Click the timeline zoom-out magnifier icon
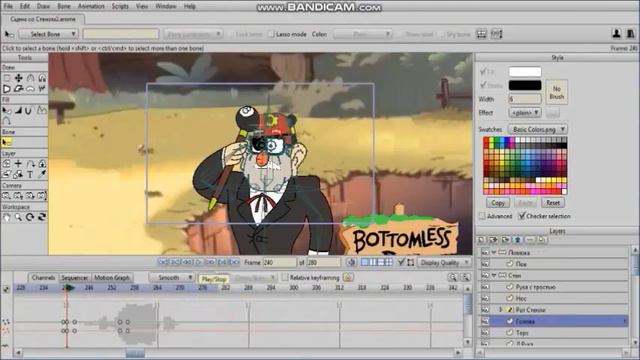Screen dimensions: 640x360 point(465,278)
